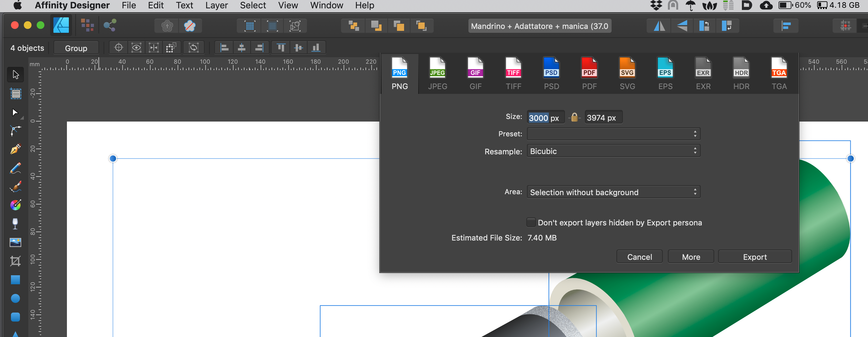868x337 pixels.
Task: Select the Transparency tool glass icon
Action: click(15, 223)
